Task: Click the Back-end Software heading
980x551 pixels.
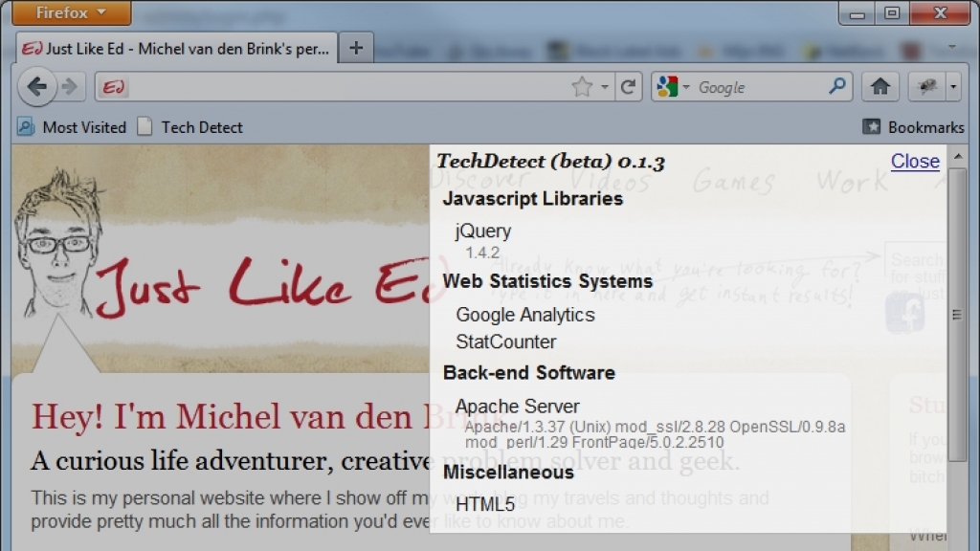Action: coord(528,373)
